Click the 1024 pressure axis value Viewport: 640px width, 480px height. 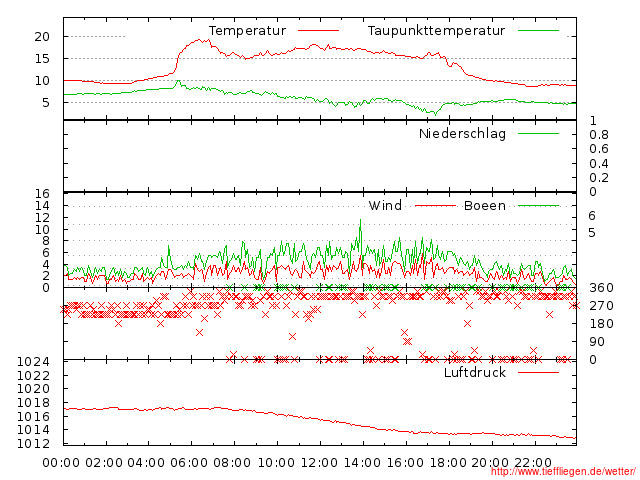33,362
